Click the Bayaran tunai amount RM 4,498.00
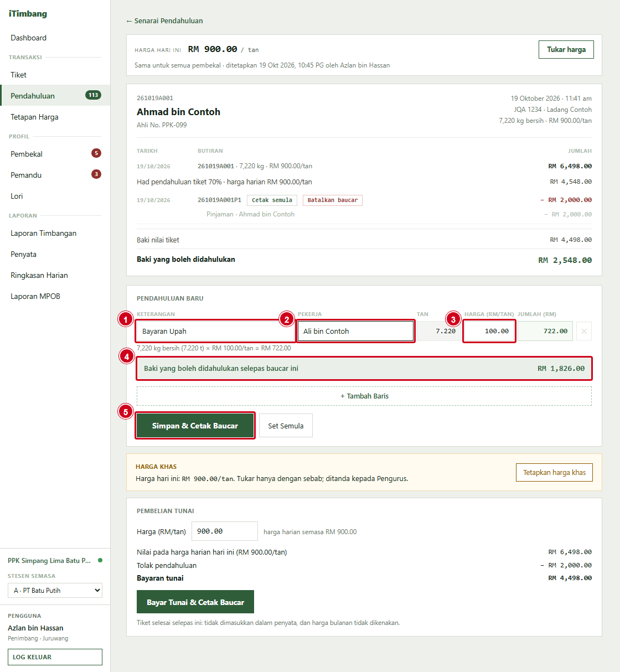Screen dimensions: 620x672 coord(570,578)
